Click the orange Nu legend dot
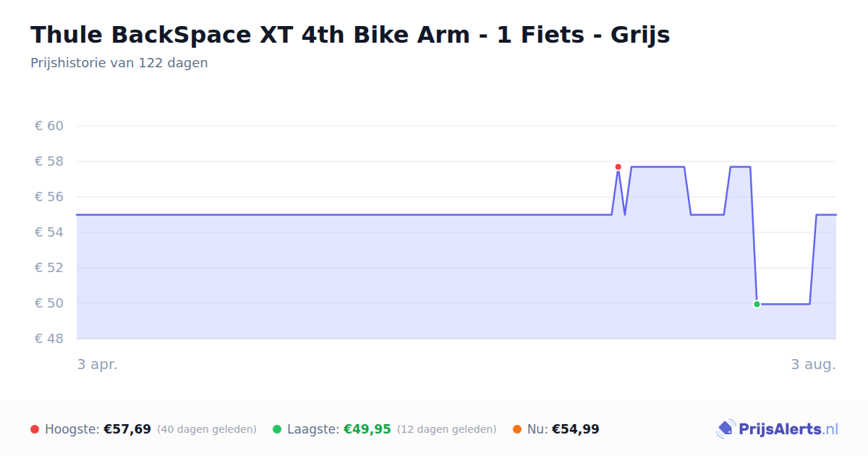 tap(517, 429)
